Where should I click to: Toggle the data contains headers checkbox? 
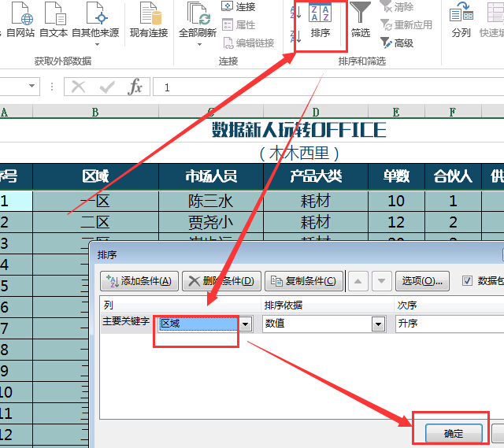pyautogui.click(x=467, y=281)
